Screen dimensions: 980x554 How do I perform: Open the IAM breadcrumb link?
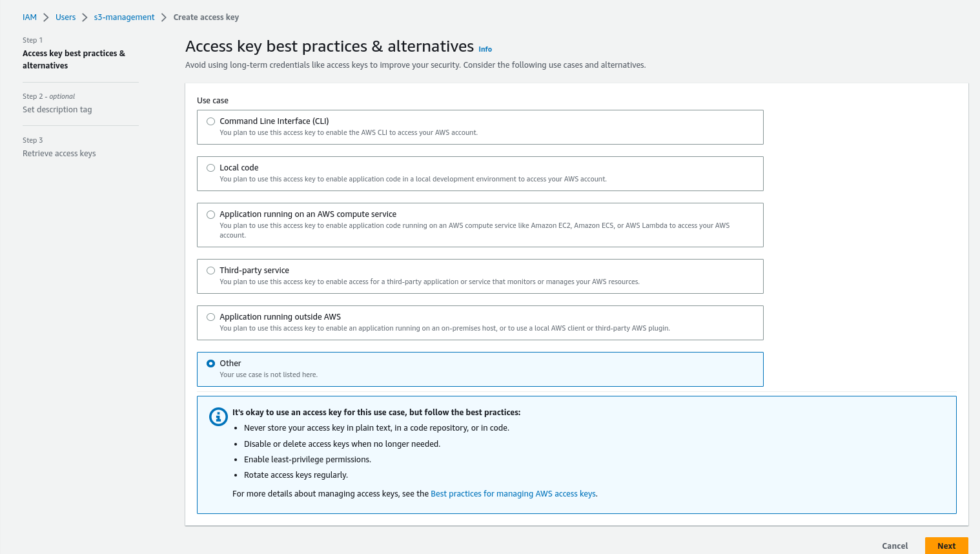30,17
